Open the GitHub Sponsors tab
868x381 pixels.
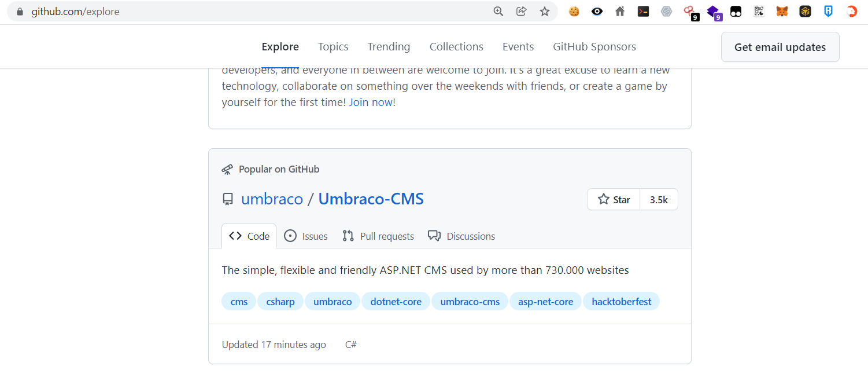pos(594,47)
